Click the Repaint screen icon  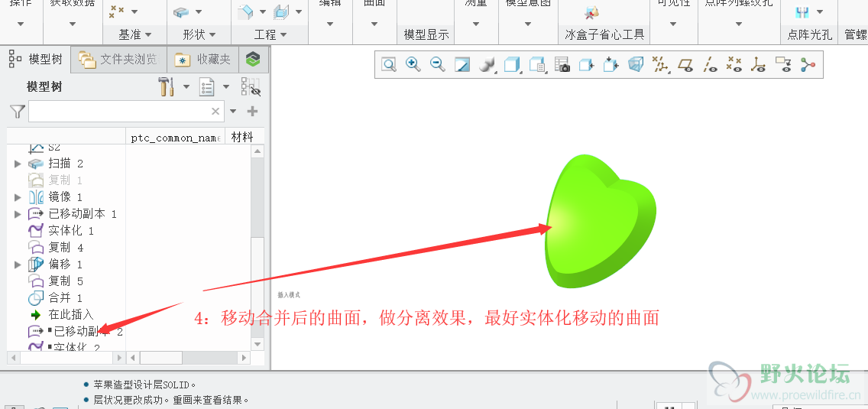[x=462, y=65]
